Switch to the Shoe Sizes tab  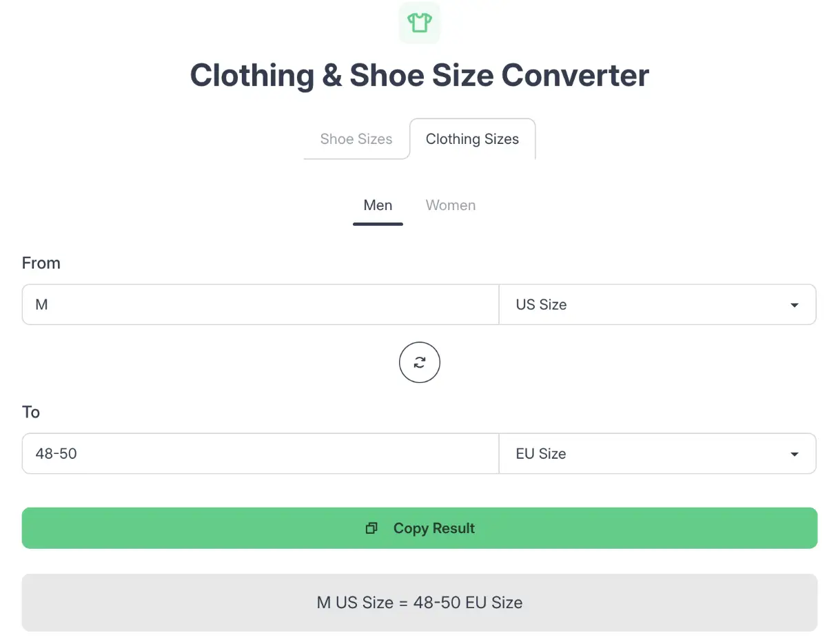356,139
